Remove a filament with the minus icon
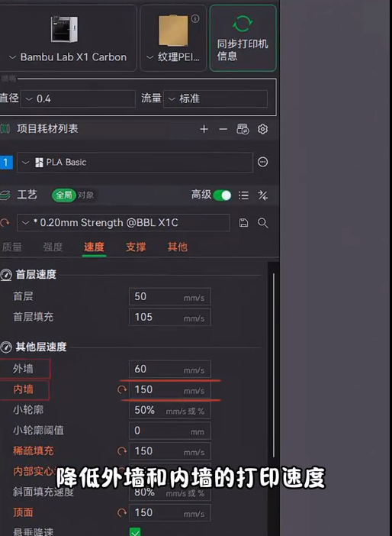Screen dimensions: 392x536 pyautogui.click(x=223, y=129)
